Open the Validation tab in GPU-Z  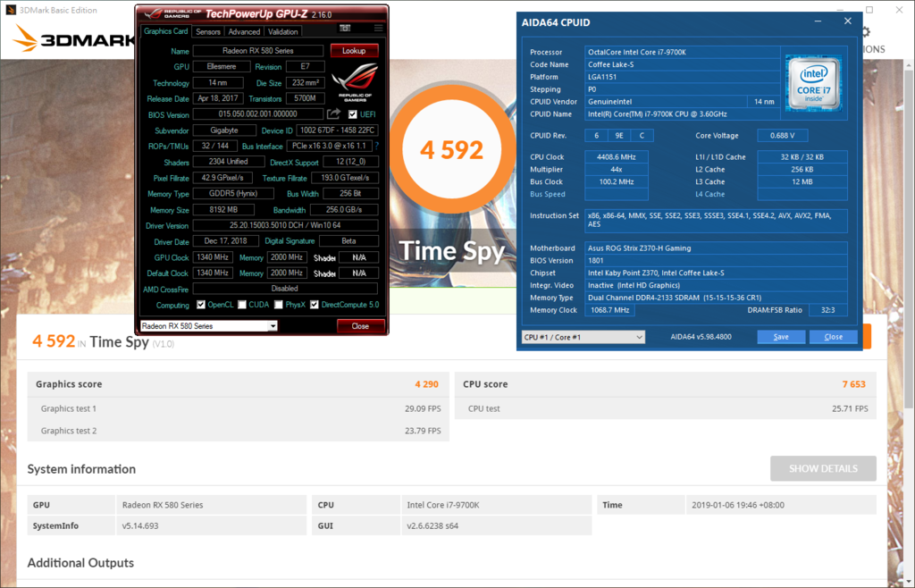(283, 32)
